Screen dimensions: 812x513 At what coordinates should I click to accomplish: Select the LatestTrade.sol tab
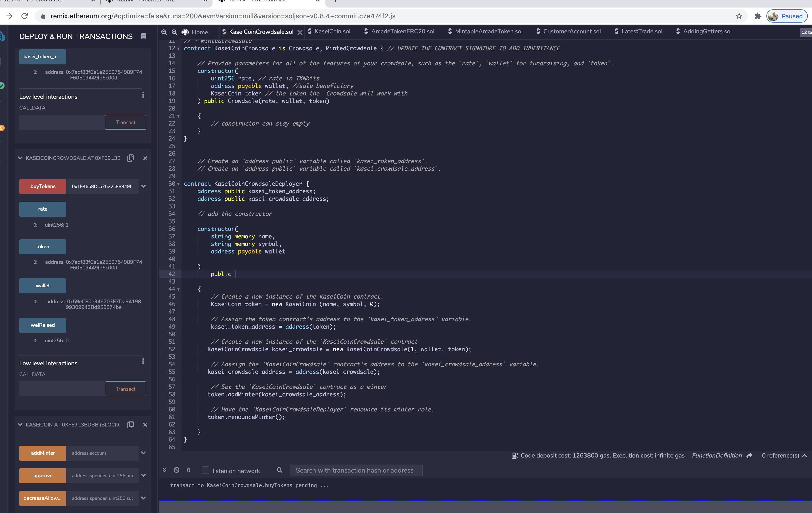point(638,31)
